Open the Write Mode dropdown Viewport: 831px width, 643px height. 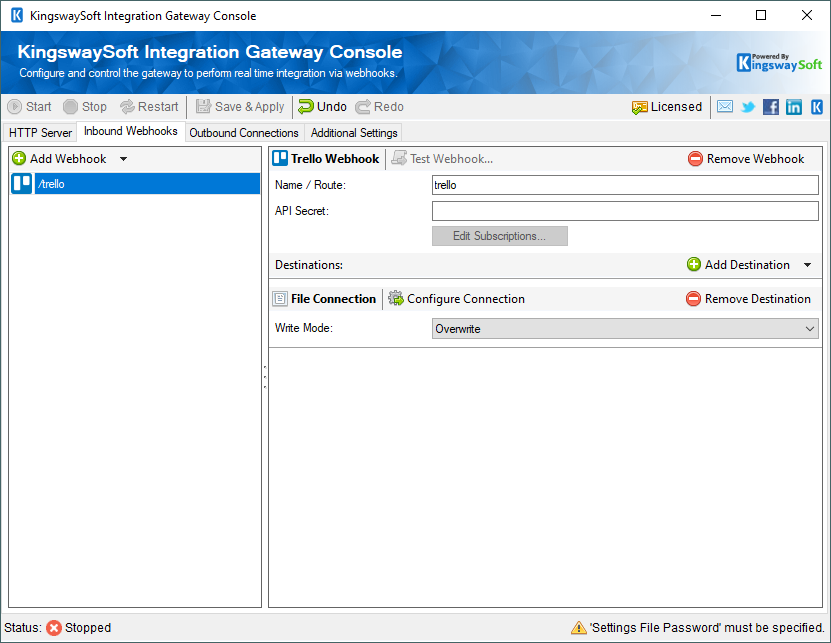(625, 329)
